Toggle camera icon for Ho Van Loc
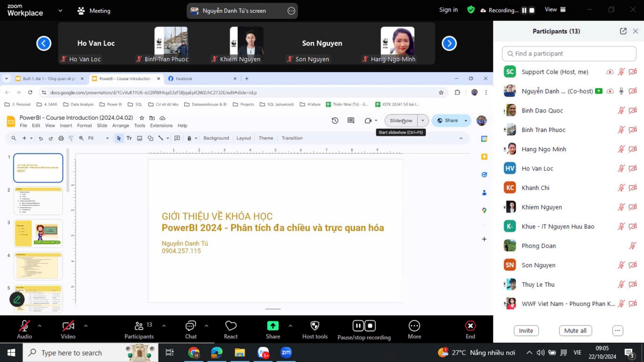 coord(633,168)
